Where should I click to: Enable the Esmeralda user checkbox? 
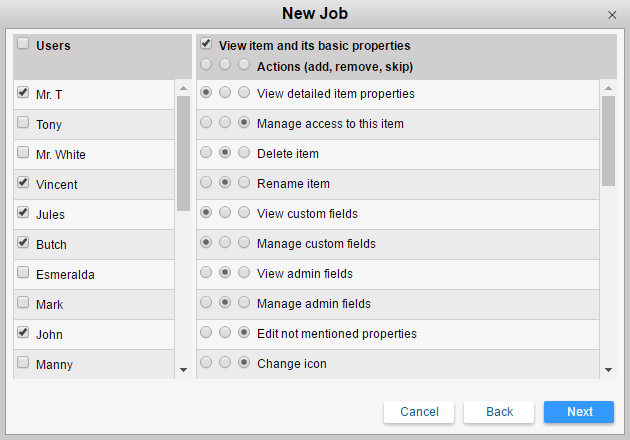click(23, 273)
